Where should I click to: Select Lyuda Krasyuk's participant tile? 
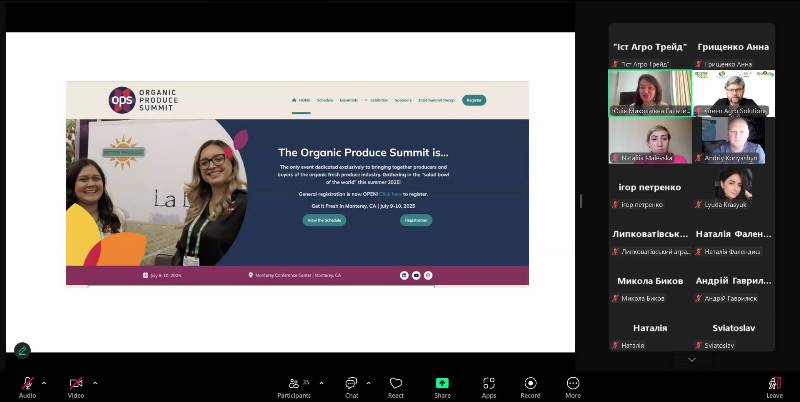(x=733, y=187)
